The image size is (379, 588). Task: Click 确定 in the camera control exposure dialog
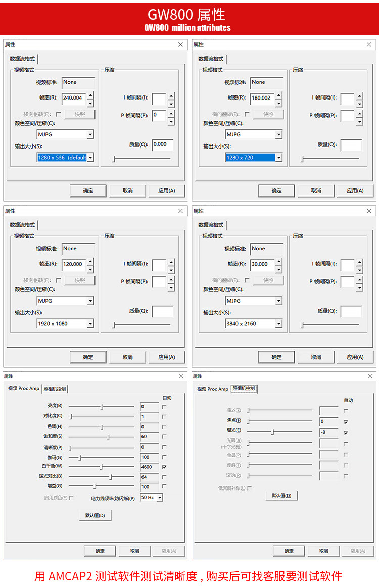[289, 551]
